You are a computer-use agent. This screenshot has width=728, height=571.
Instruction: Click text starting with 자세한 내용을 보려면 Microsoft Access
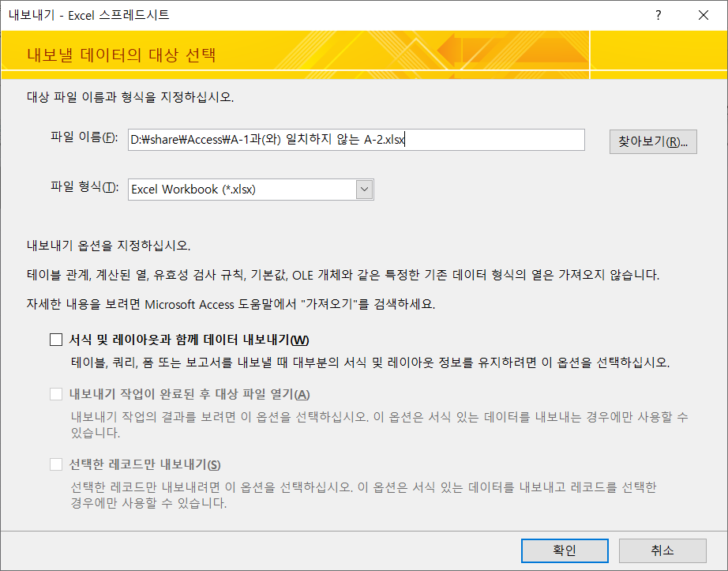[x=231, y=305]
